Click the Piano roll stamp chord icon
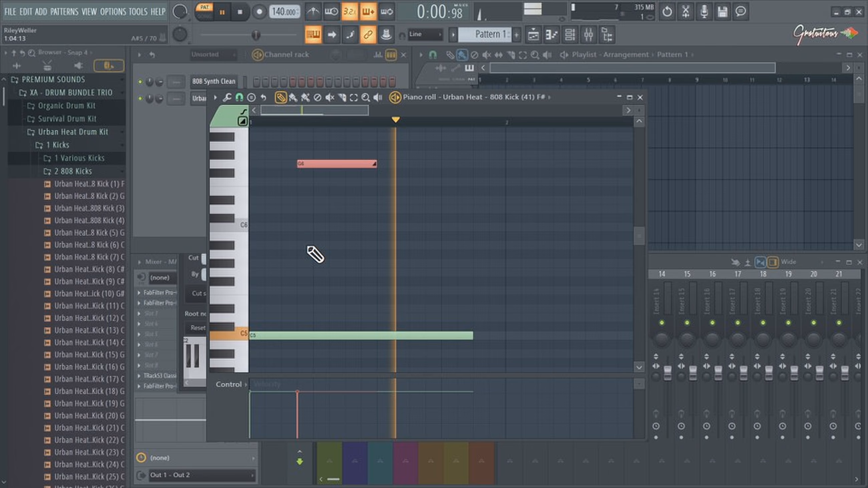The image size is (868, 488). tap(251, 97)
